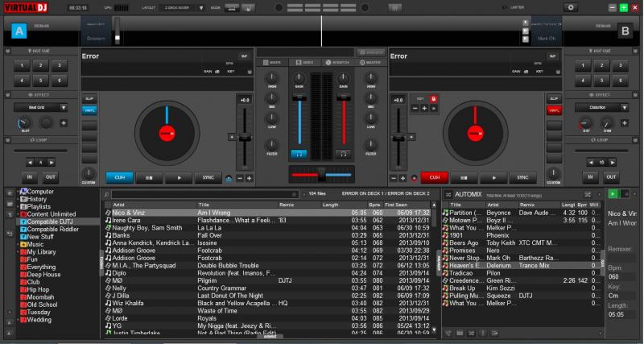644x344 pixels.
Task: Click deck B pitch bend minus button
Action: pyautogui.click(x=394, y=178)
